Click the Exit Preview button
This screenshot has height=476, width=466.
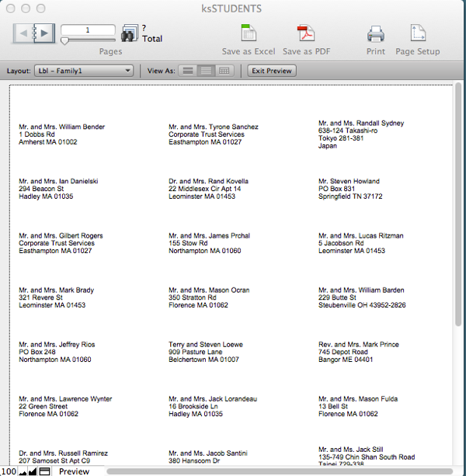coord(271,71)
